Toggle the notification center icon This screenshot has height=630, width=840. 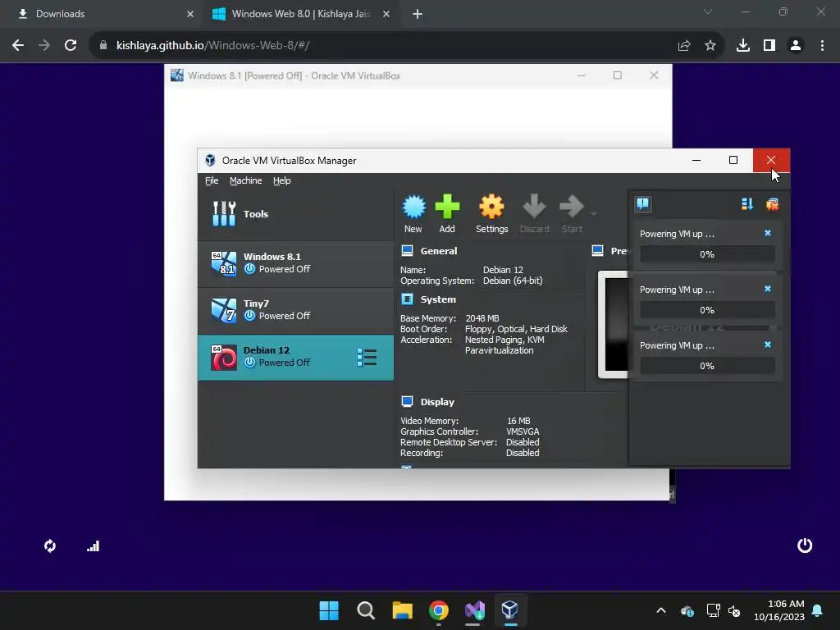point(643,203)
